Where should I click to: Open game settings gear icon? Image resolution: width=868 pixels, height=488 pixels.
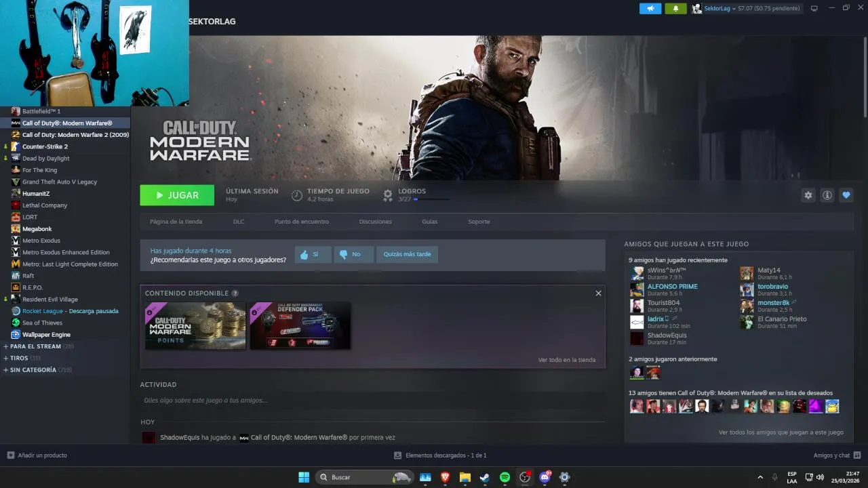point(808,195)
